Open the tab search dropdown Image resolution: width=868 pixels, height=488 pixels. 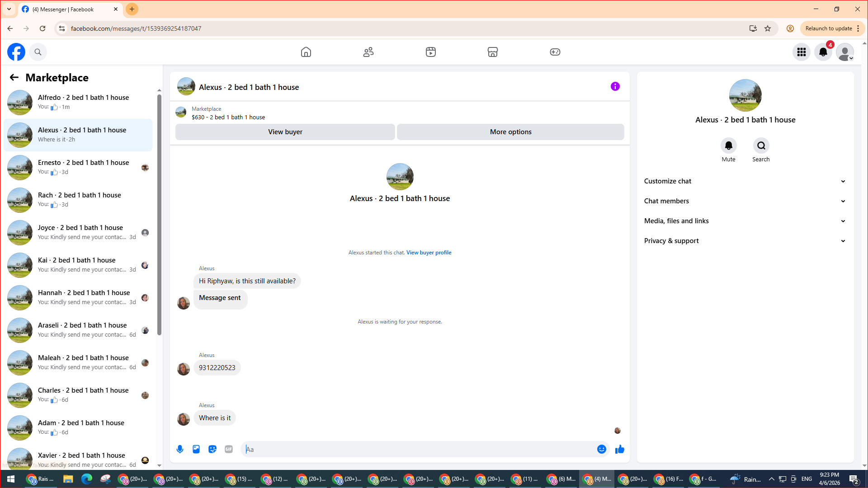9,9
